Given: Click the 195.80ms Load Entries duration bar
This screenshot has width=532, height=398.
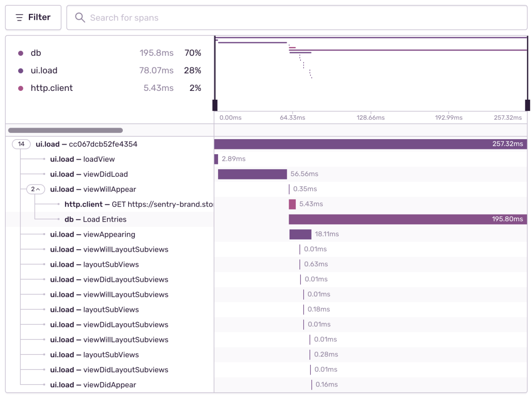Looking at the screenshot, I should click(x=408, y=219).
